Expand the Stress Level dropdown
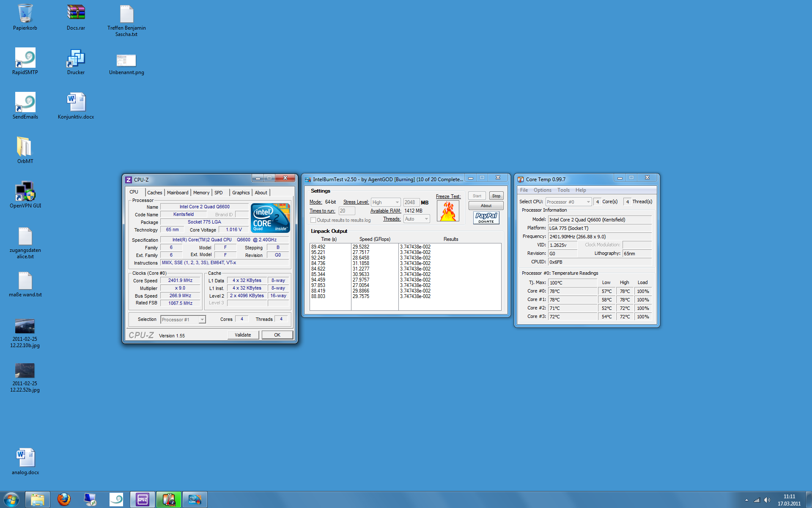 [x=386, y=202]
